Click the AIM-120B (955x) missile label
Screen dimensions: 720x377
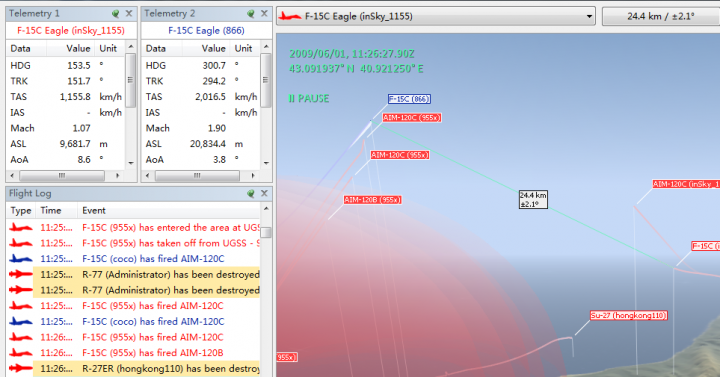point(372,200)
